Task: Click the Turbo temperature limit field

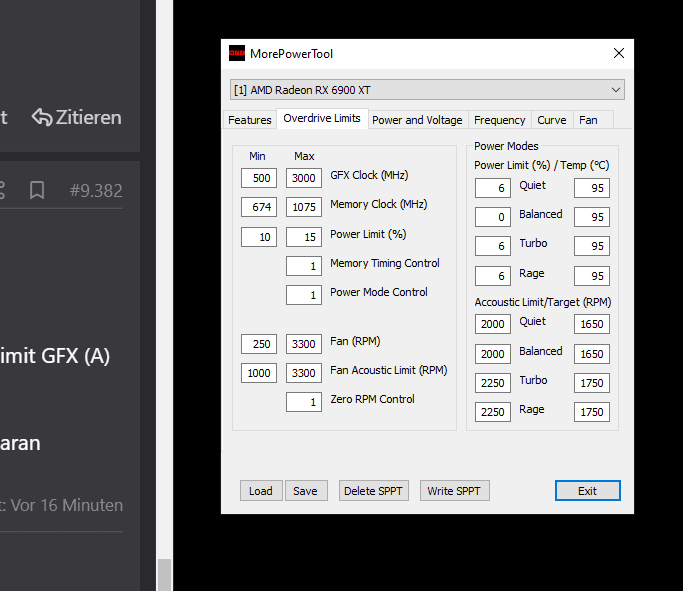Action: pyautogui.click(x=592, y=246)
